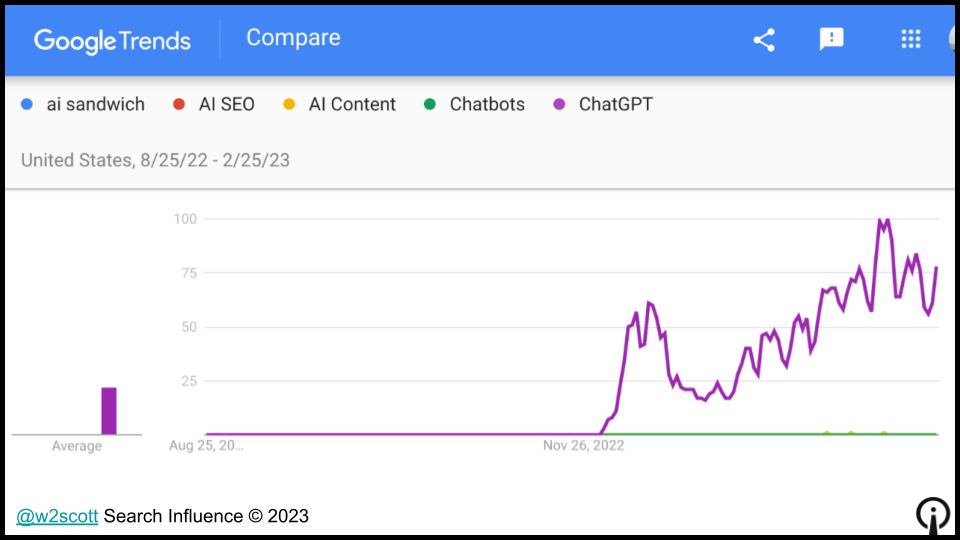Open the @w2scott link
The width and height of the screenshot is (960, 540).
click(57, 516)
